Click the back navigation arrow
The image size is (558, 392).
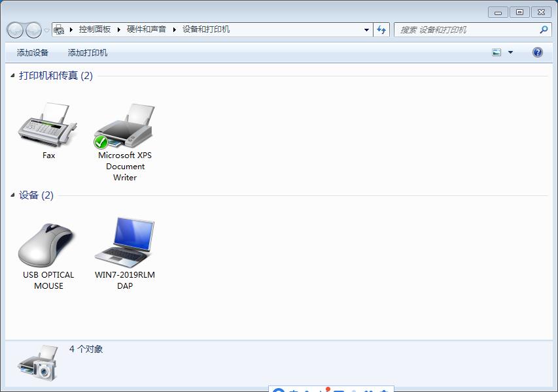[x=13, y=29]
